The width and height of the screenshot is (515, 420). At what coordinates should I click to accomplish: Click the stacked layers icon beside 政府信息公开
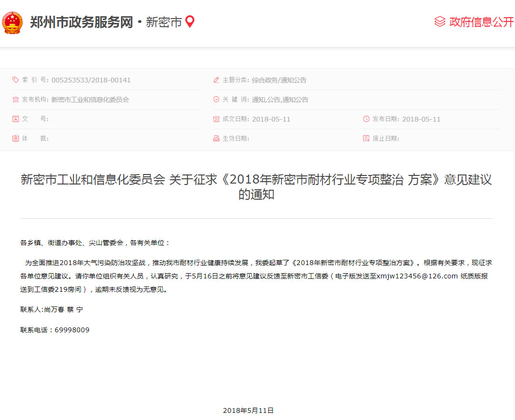[440, 22]
